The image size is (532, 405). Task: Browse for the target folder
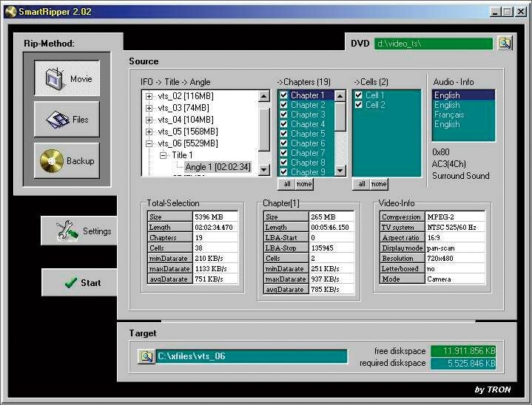coord(147,356)
